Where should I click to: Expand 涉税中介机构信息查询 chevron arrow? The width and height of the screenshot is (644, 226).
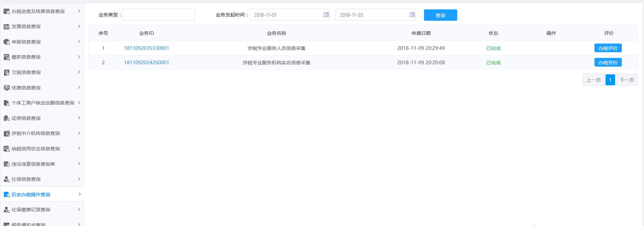[x=79, y=133]
